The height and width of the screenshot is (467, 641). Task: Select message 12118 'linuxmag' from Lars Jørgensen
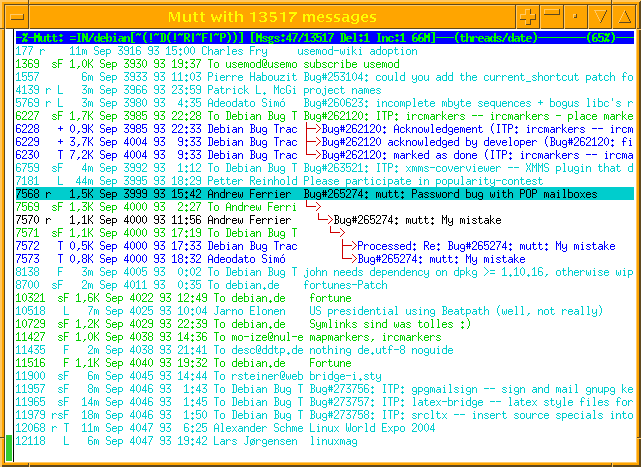coord(325,442)
